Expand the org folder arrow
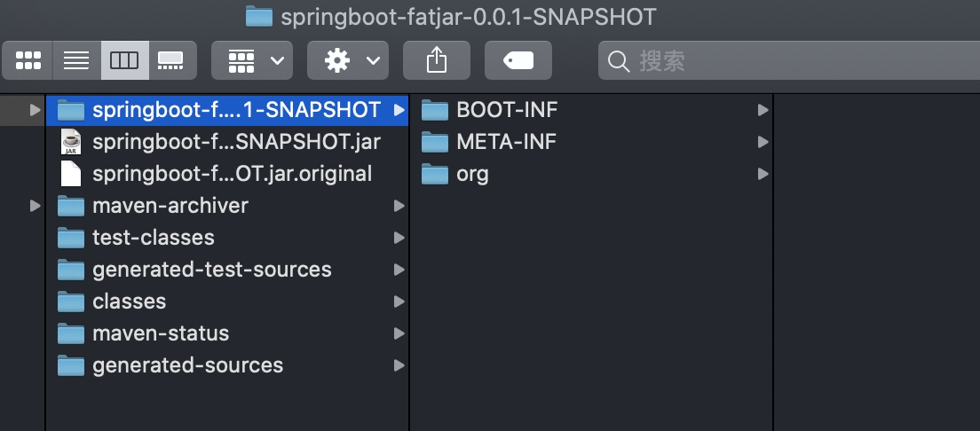Viewport: 980px width, 431px height. click(x=763, y=174)
